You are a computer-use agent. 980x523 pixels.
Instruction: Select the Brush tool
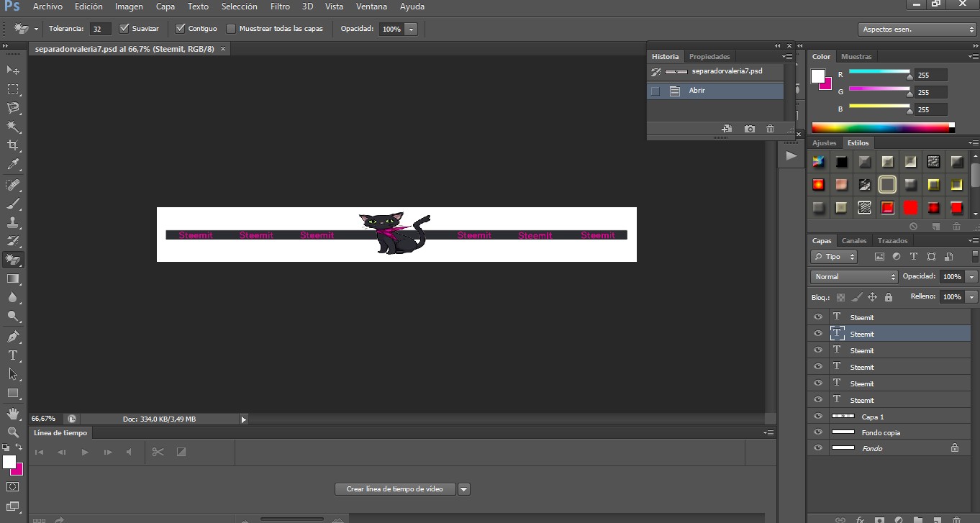pyautogui.click(x=13, y=204)
